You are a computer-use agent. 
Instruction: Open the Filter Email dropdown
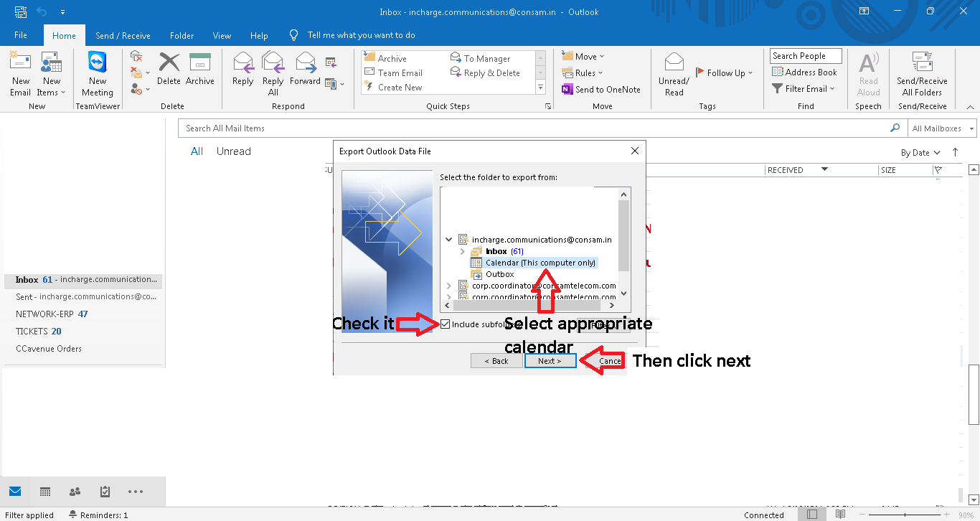(x=804, y=89)
